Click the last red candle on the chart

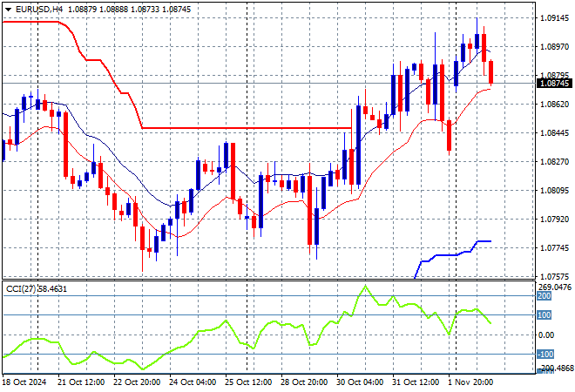491,72
